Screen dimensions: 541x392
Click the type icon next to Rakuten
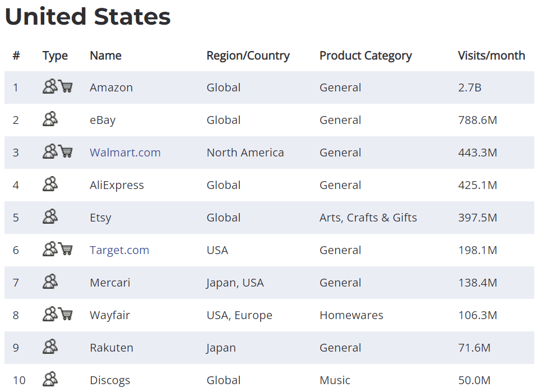[50, 347]
